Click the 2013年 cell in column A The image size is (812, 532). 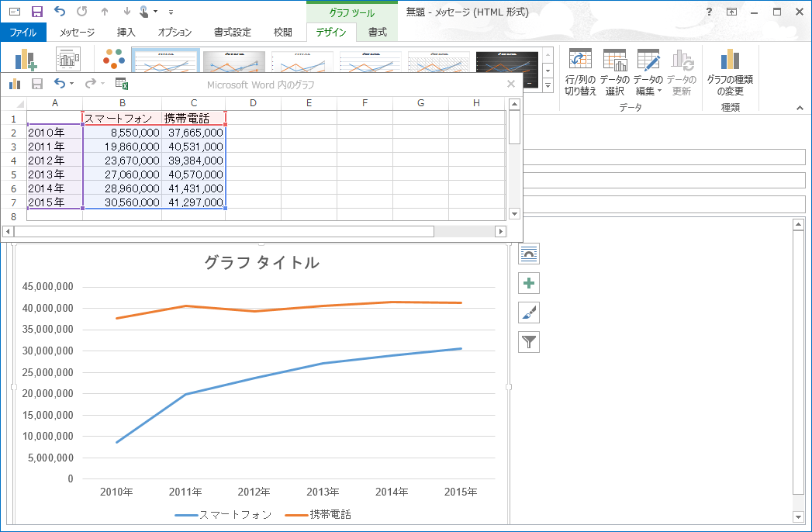[x=55, y=174]
